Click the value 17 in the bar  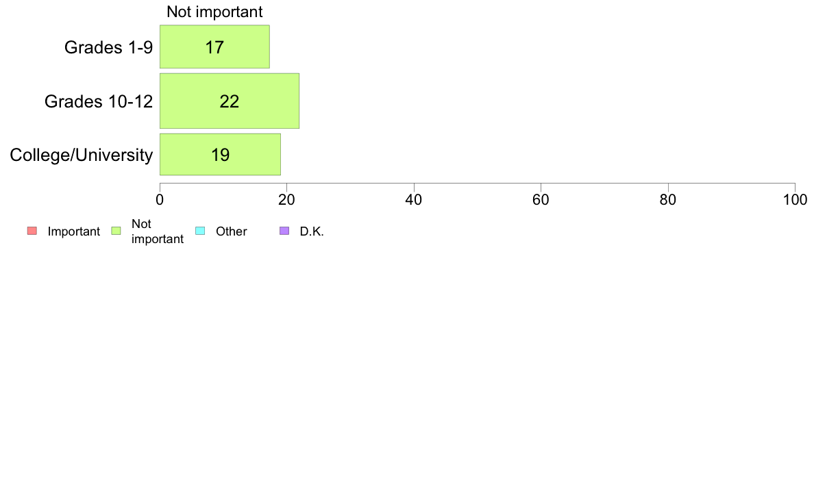214,47
